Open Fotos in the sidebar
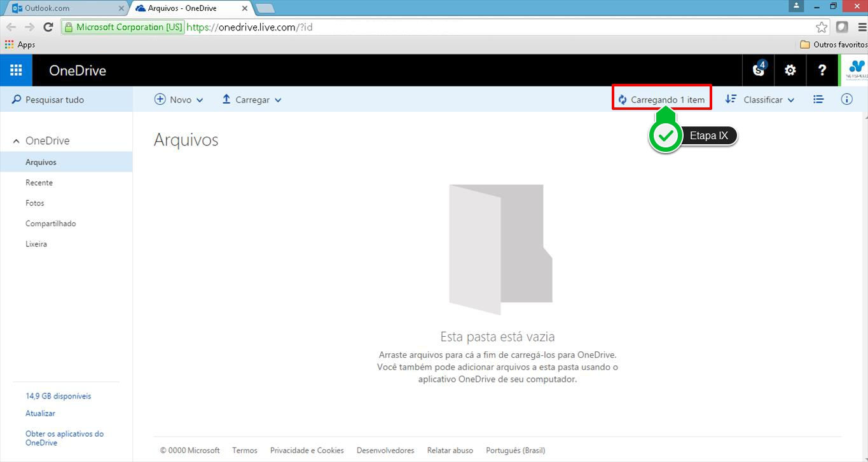This screenshot has height=462, width=868. 35,203
